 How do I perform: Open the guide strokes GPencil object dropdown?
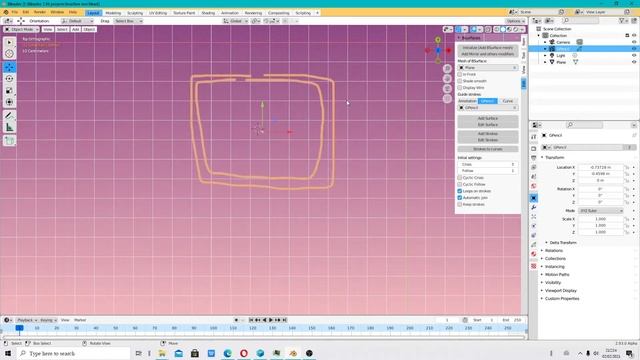[488, 107]
